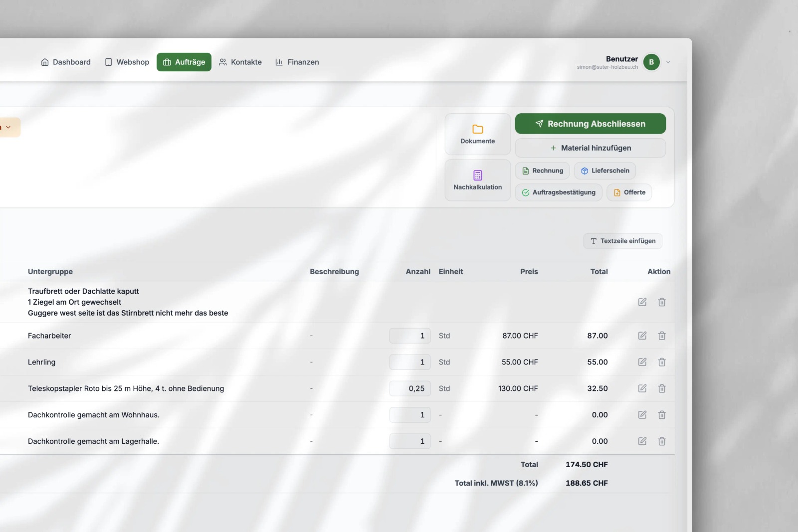Click the Facharbeiter row label
The width and height of the screenshot is (798, 532).
coord(49,336)
